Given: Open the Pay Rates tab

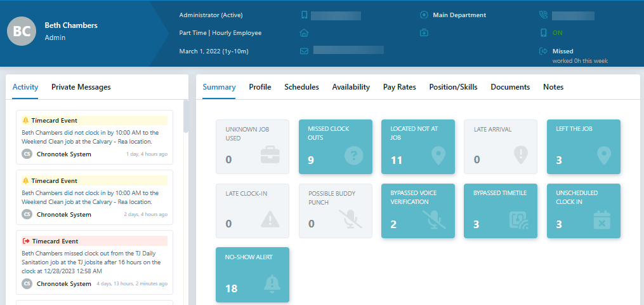Looking at the screenshot, I should coord(400,87).
